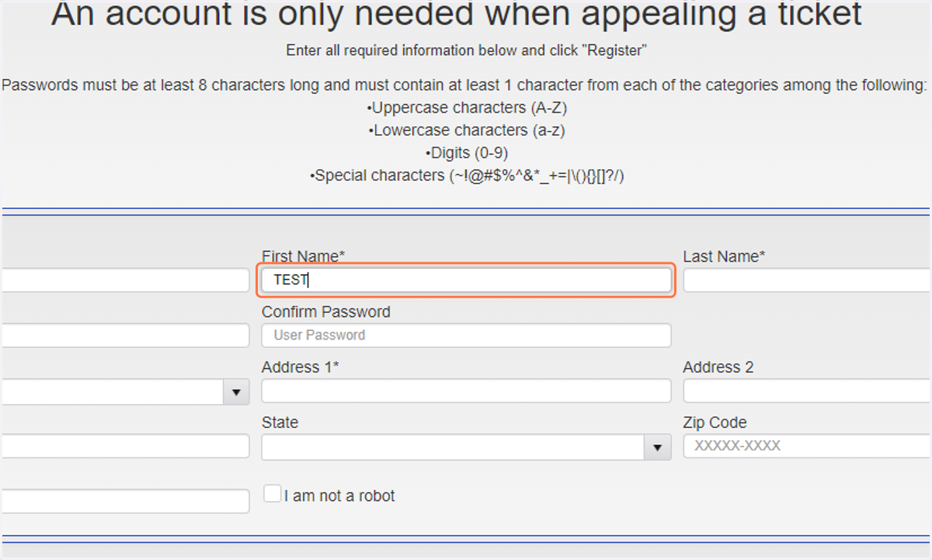Click the First Name* label
Viewport: 932px width, 560px height.
[x=304, y=256]
